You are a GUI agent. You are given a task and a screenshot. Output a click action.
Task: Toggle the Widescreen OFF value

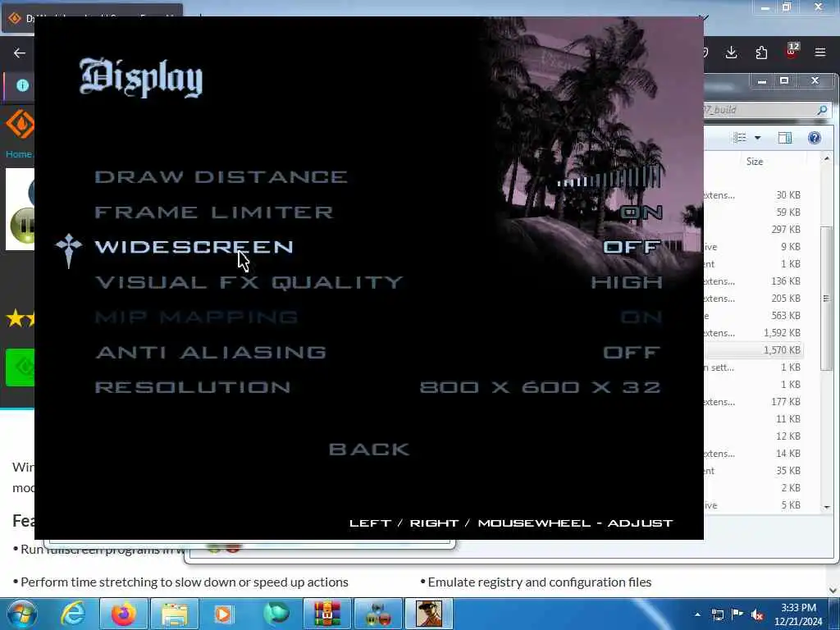pyautogui.click(x=632, y=247)
